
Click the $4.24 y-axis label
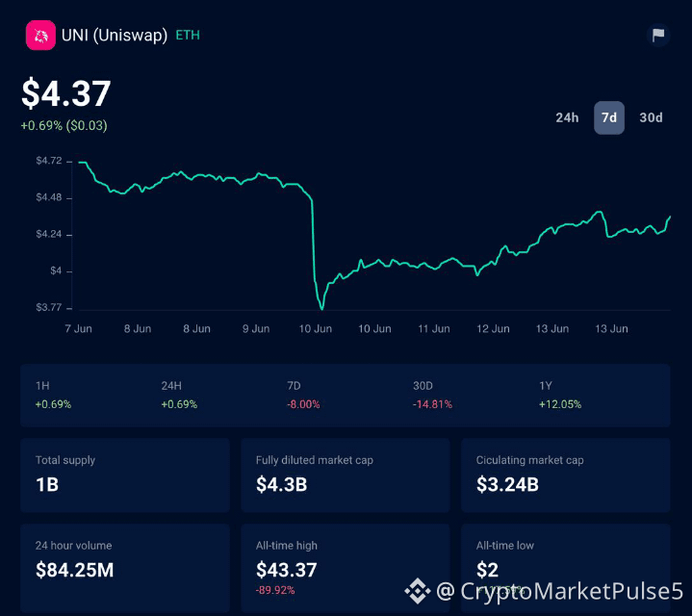click(x=49, y=234)
